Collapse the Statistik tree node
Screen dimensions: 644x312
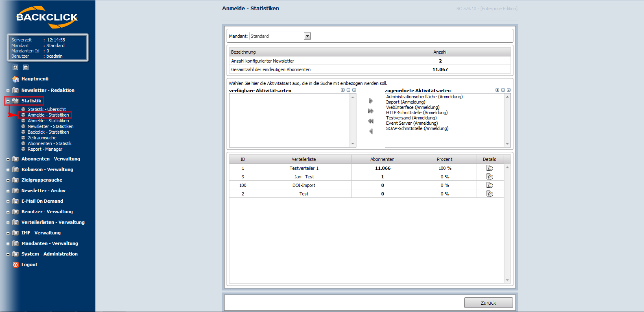[8, 101]
